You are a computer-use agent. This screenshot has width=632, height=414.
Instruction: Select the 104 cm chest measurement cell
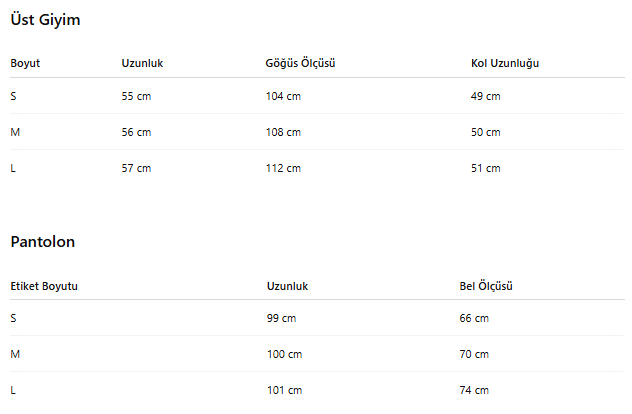click(283, 96)
